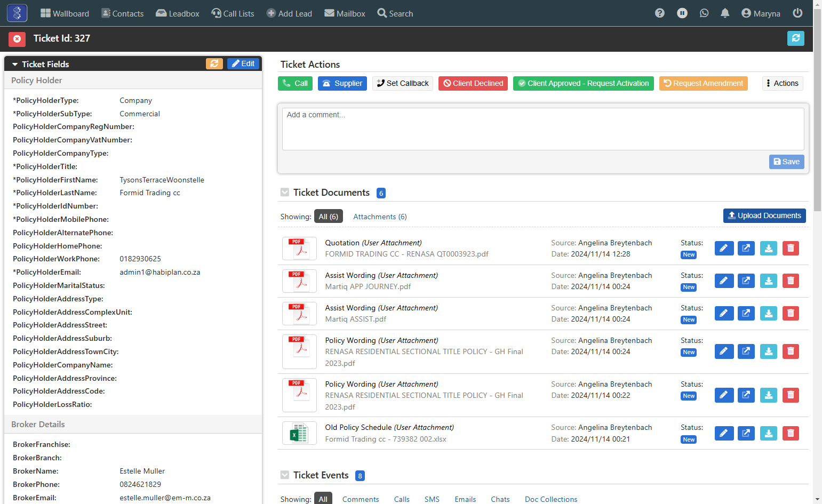Viewport: 822px width, 504px height.
Task: Edit the Quotation document entry
Action: [x=724, y=248]
